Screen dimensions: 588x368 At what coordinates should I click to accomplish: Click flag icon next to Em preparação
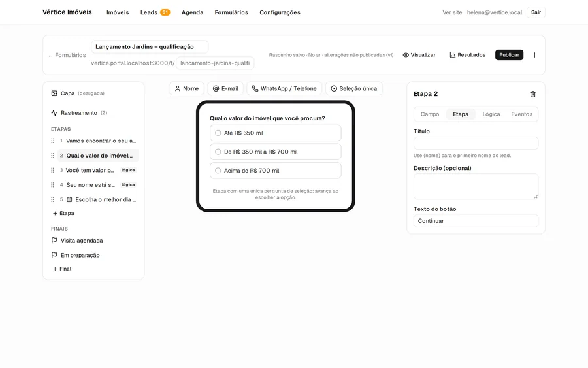54,255
